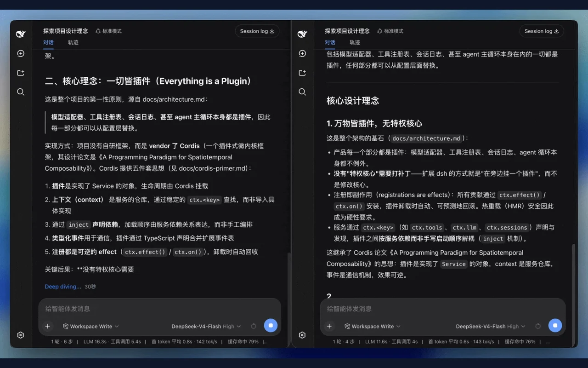Start a new chat in right window

[x=302, y=53]
